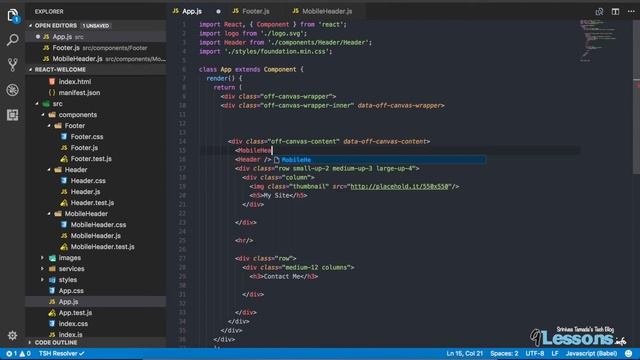640x360 pixels.
Task: Click the feedback smiley in status bar
Action: click(x=629, y=353)
